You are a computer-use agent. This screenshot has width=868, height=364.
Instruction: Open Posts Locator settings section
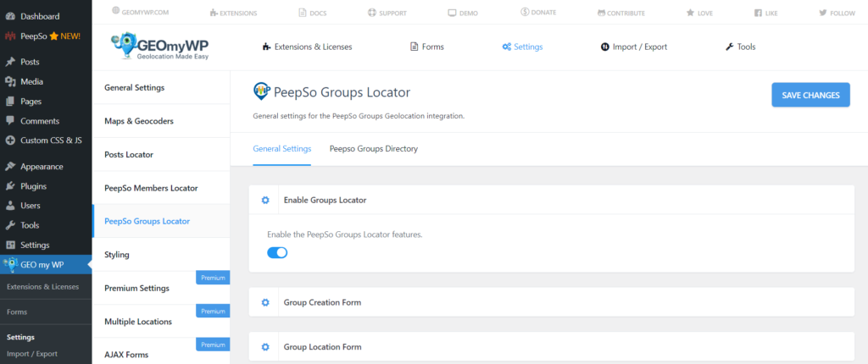(x=160, y=154)
